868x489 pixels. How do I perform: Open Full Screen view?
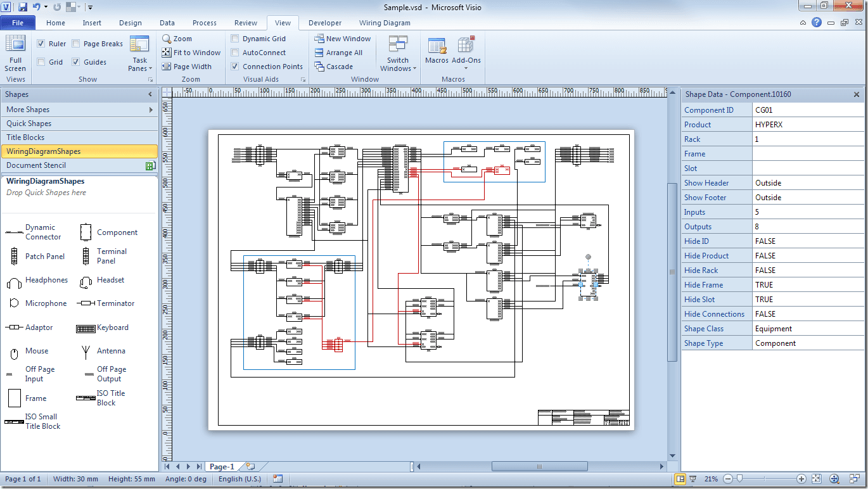[15, 54]
